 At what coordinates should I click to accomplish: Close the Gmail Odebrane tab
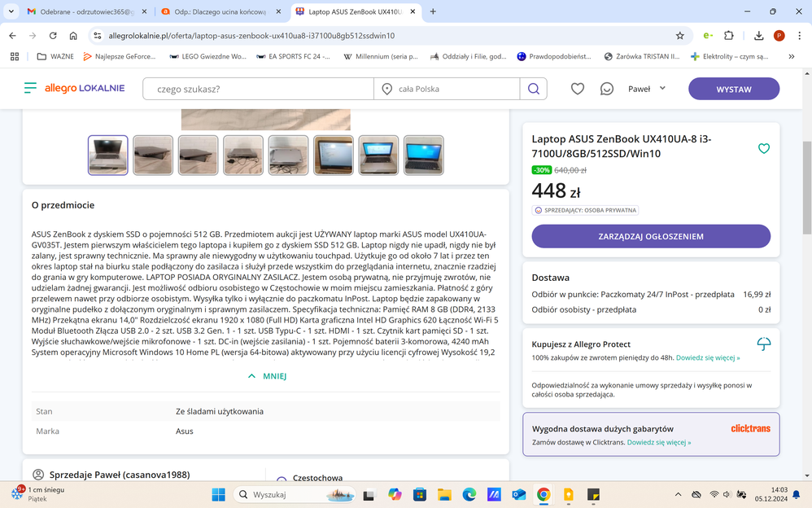click(x=144, y=11)
